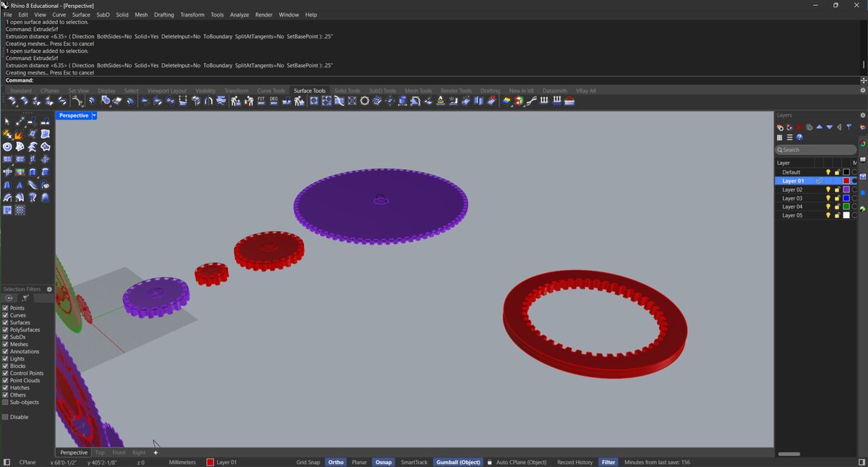
Task: Uncheck the Curves selection filter
Action: point(5,315)
